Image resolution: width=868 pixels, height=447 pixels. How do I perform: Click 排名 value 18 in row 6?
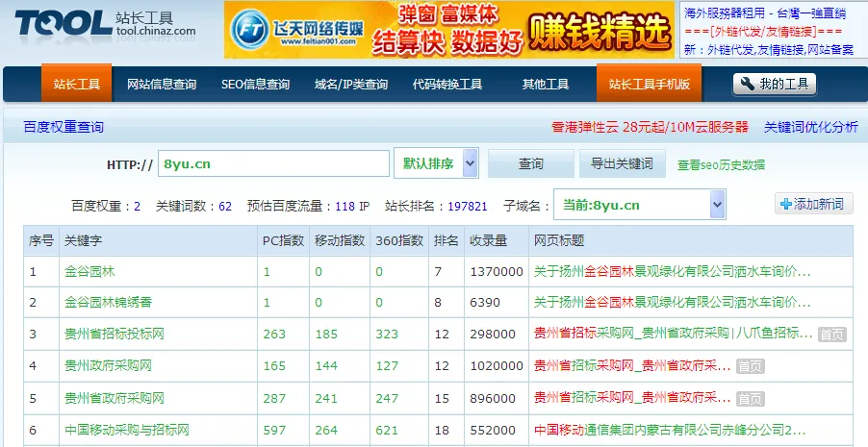(x=442, y=431)
